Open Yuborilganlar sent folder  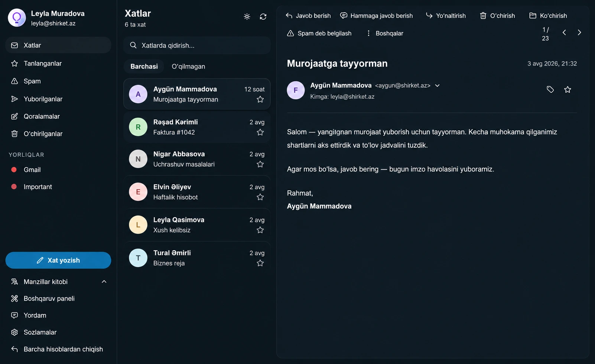58,99
